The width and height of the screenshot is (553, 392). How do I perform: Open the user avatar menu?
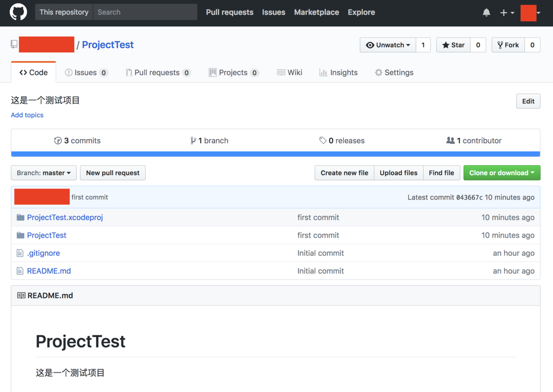coord(531,12)
